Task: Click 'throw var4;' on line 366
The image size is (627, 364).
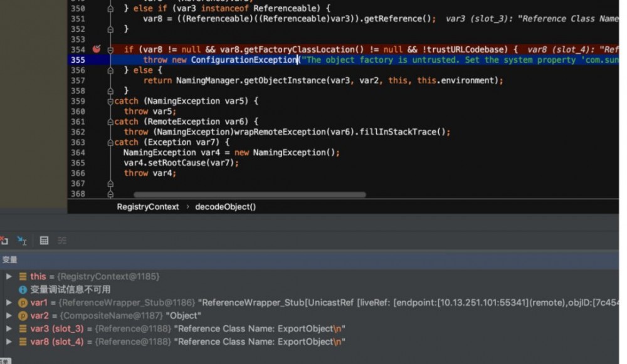Action: click(x=150, y=173)
